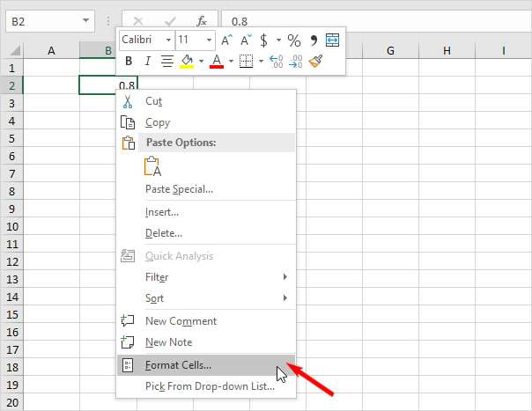Expand the Filter submenu arrow
Image resolution: width=532 pixels, height=411 pixels.
click(285, 277)
